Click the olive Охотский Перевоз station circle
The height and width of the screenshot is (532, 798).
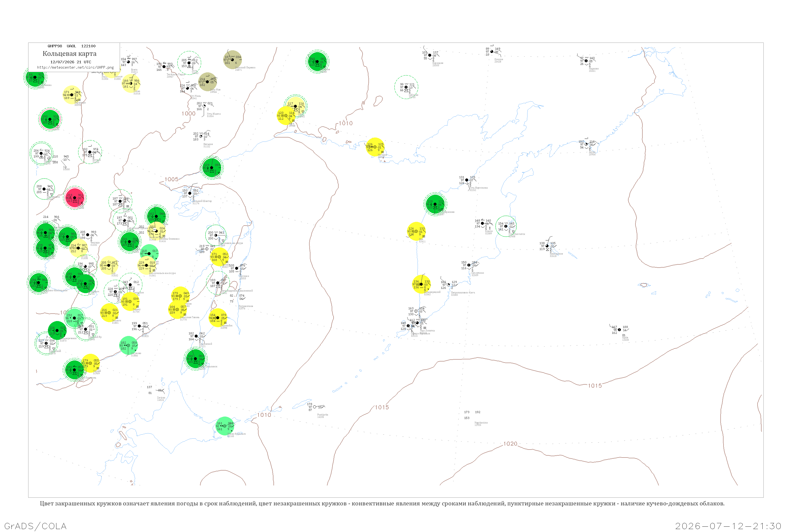(x=232, y=60)
